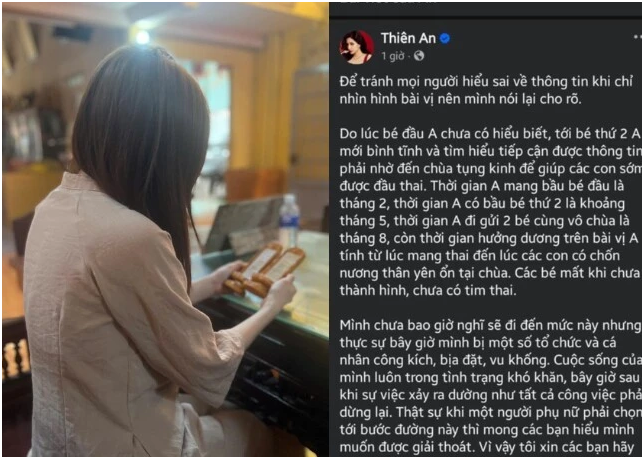Open the photo of the woman holding tablets

(x=166, y=230)
